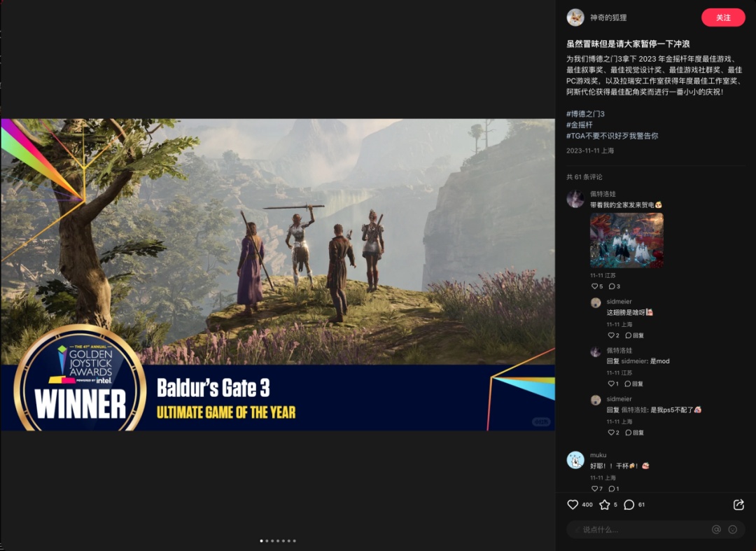Open the #博德之门3 hashtag
This screenshot has height=551, width=756.
pos(585,113)
